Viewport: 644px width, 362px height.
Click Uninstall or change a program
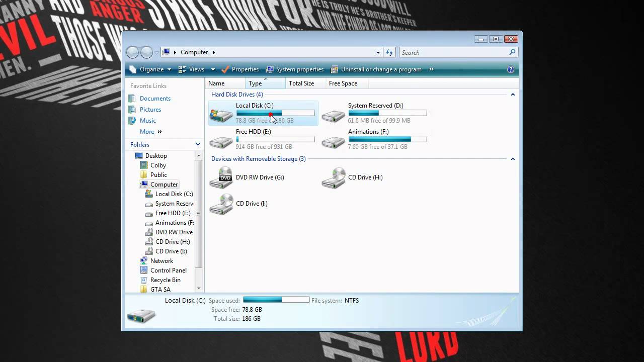[376, 69]
